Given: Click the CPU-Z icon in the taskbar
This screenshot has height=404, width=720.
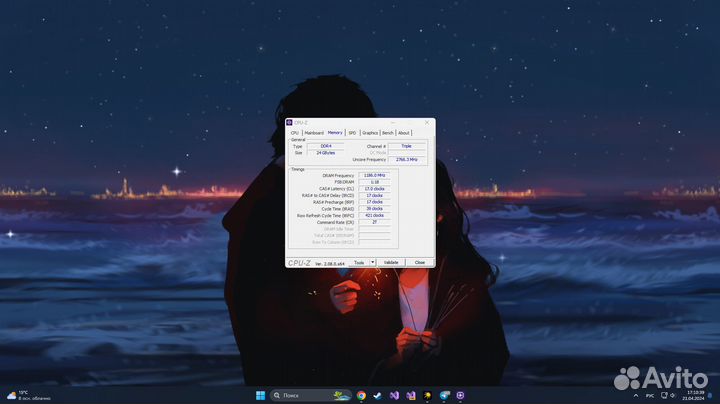Looking at the screenshot, I should 460,395.
